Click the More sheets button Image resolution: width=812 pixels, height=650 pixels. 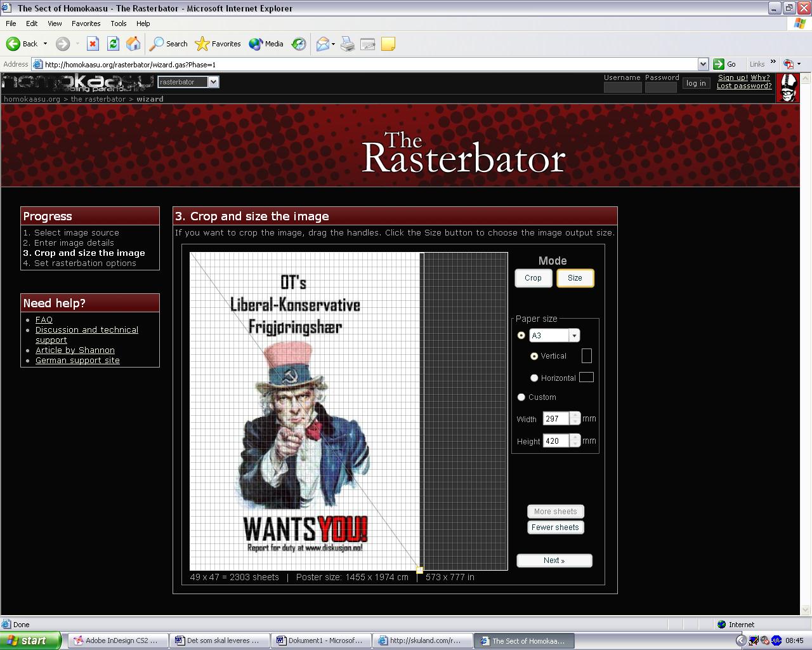(555, 512)
